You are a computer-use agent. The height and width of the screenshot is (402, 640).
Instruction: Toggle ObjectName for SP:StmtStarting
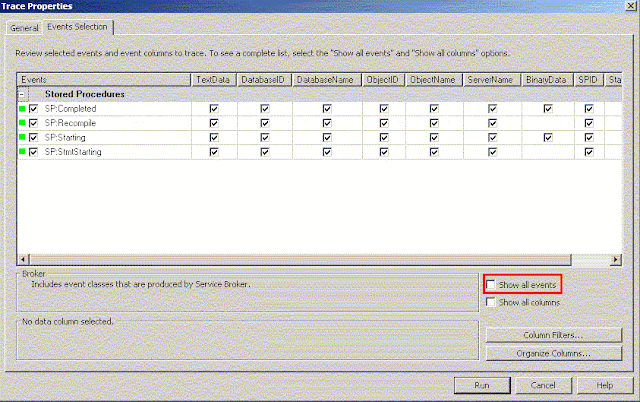434,152
